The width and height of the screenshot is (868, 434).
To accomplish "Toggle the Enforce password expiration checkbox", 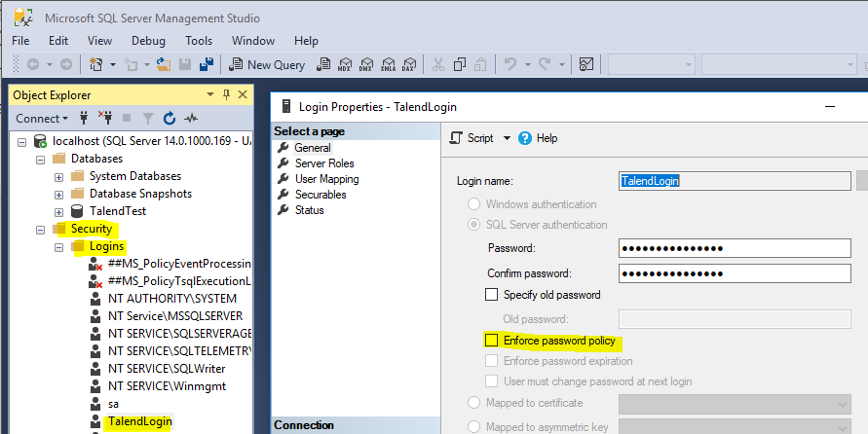I will coord(491,361).
